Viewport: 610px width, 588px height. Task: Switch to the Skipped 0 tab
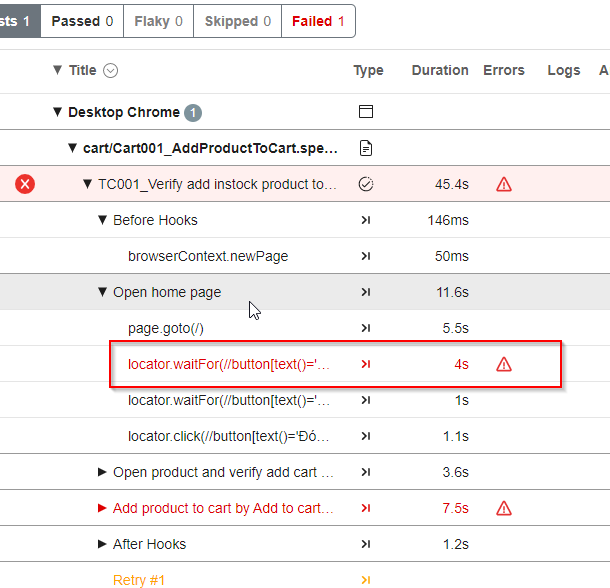point(237,21)
